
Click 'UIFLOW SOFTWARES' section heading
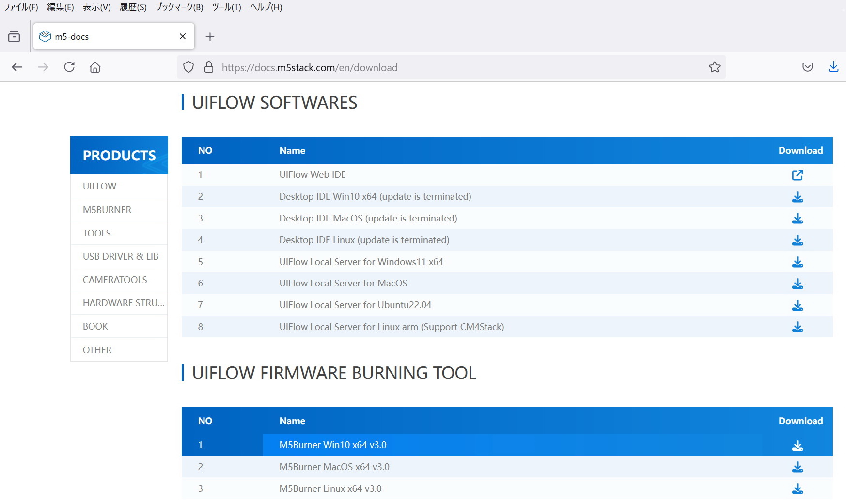tap(274, 103)
